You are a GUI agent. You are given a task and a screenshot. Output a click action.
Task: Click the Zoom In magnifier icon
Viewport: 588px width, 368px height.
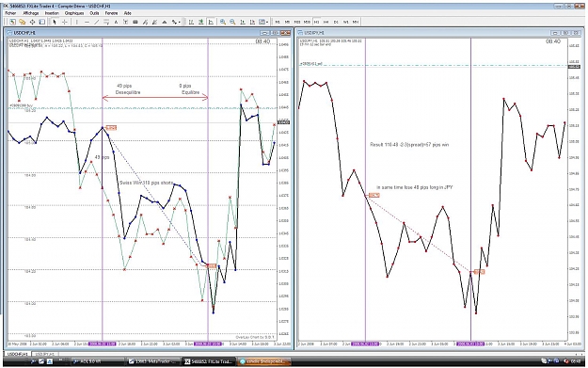tap(223, 23)
